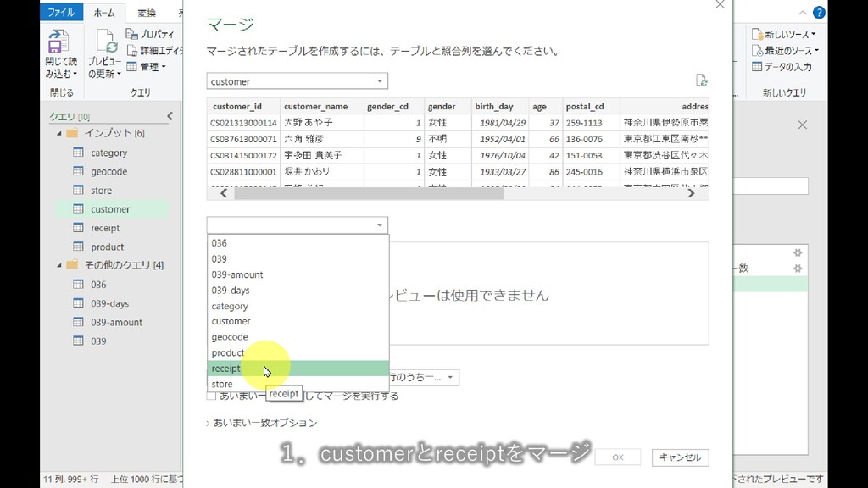The image size is (868, 488).
Task: Click the postal_cd column header
Action: click(x=591, y=106)
